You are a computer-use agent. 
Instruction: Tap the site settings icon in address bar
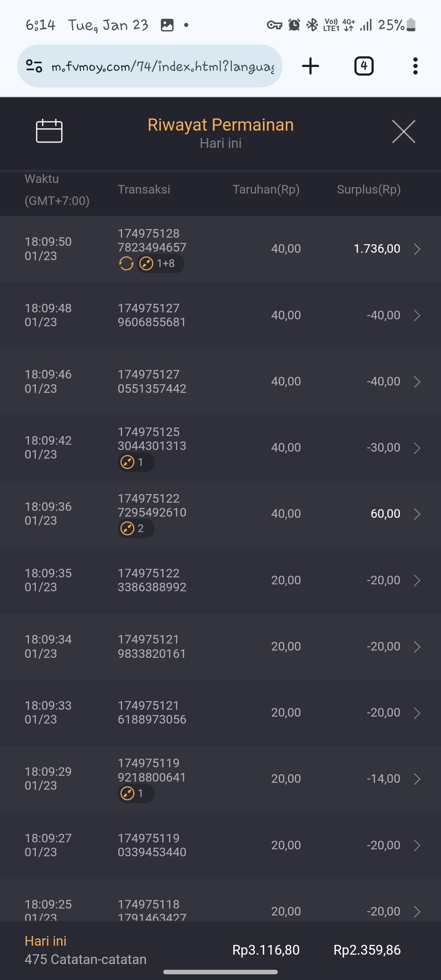point(34,66)
